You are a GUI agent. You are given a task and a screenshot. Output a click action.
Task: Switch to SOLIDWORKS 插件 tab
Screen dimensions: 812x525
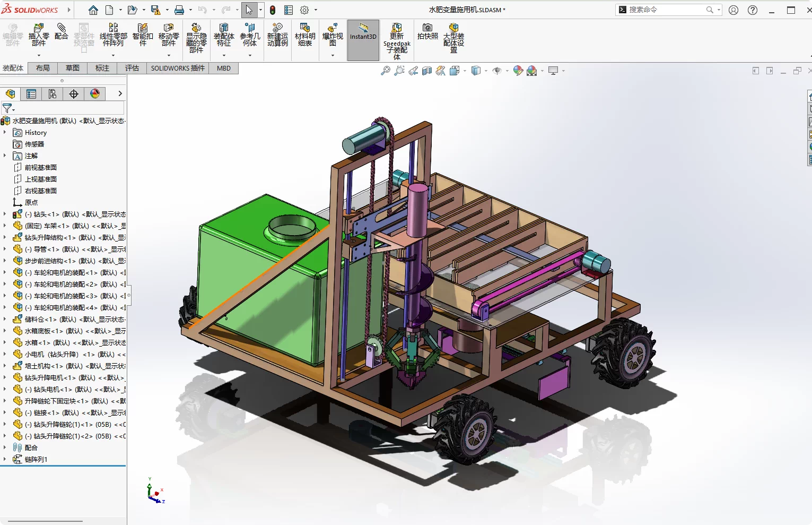(x=178, y=68)
